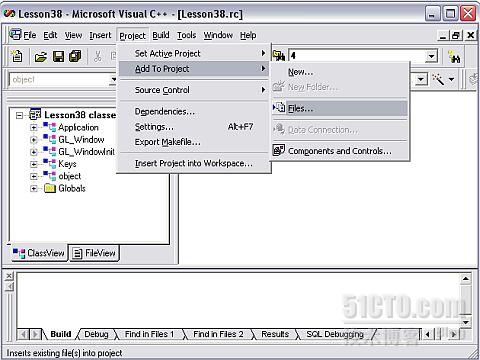Screen dimensions: 480x360
Task: Expand the Application class node
Action: pyautogui.click(x=33, y=127)
